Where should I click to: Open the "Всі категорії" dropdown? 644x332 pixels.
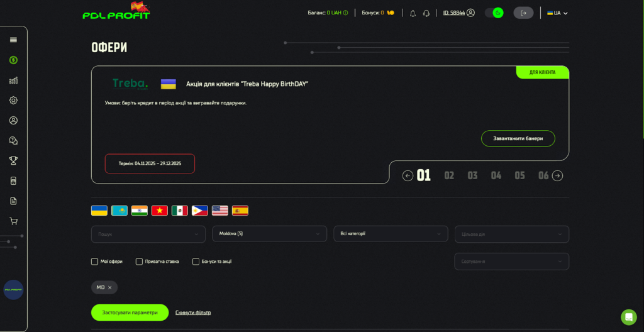click(390, 234)
